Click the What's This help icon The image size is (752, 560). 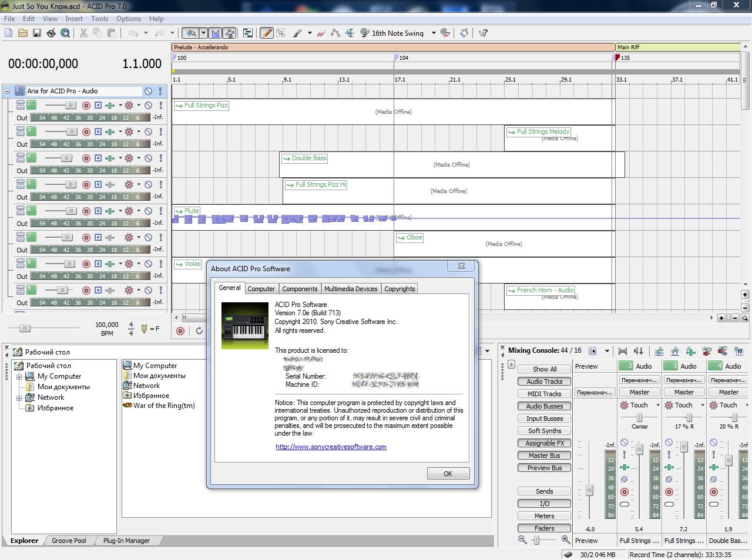coord(483,33)
